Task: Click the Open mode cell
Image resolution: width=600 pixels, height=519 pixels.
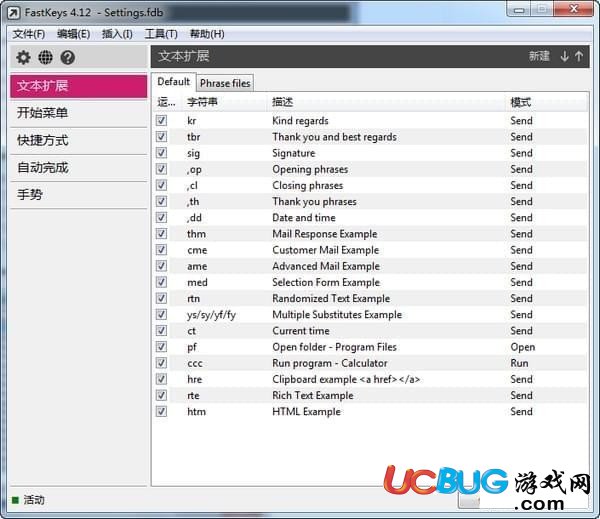Action: (x=523, y=347)
